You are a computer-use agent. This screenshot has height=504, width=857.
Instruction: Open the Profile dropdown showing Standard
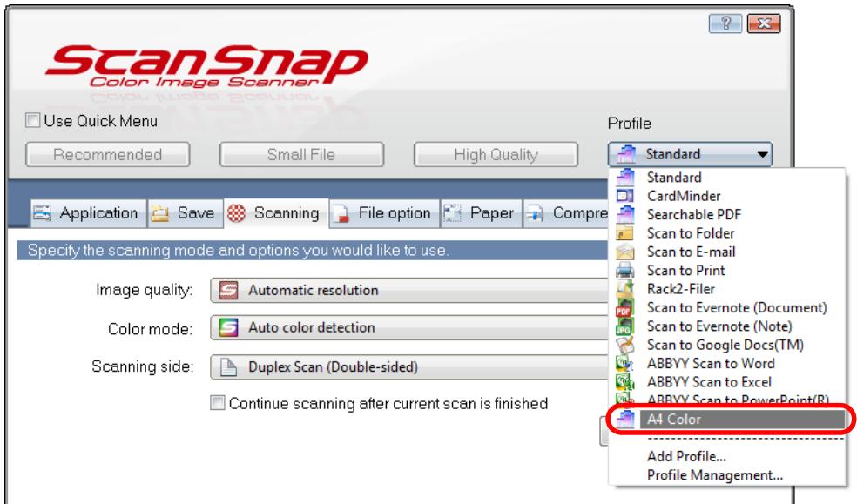pos(690,155)
